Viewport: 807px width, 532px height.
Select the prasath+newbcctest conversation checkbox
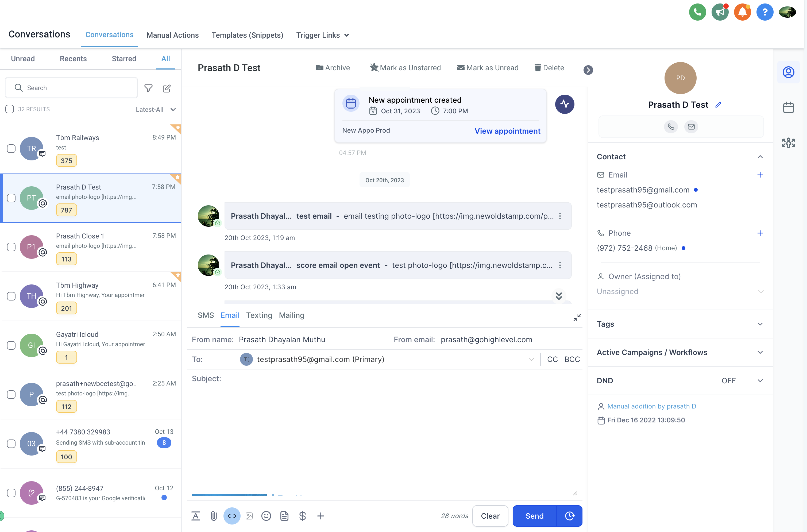pos(11,394)
